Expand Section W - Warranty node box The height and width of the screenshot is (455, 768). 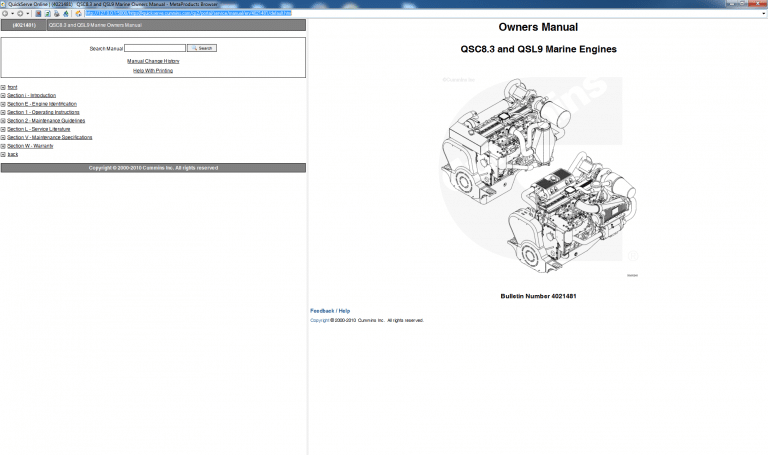(x=3, y=146)
